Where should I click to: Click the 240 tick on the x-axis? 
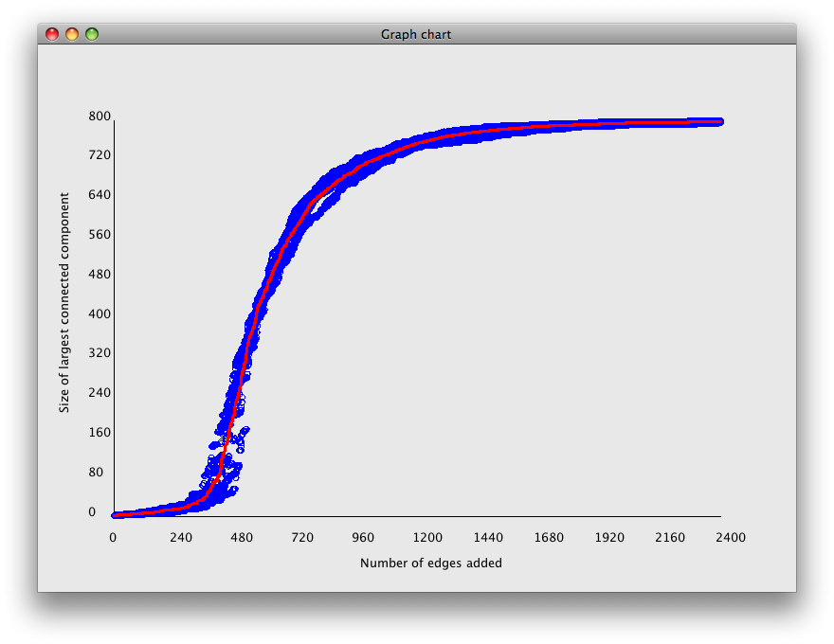click(x=181, y=538)
